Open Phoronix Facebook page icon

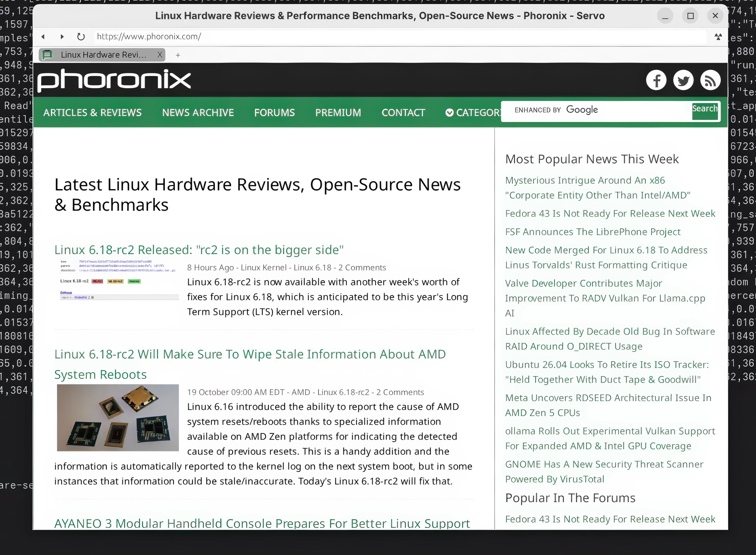click(656, 80)
